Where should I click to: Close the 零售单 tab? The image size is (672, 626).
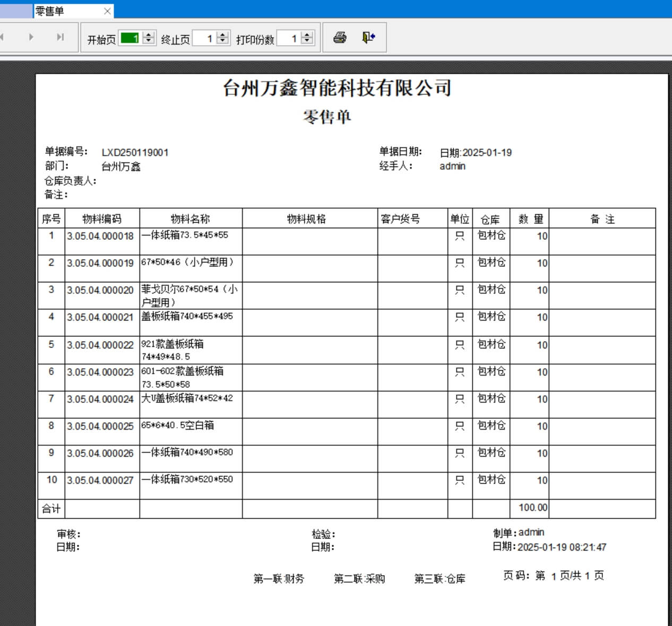click(107, 11)
